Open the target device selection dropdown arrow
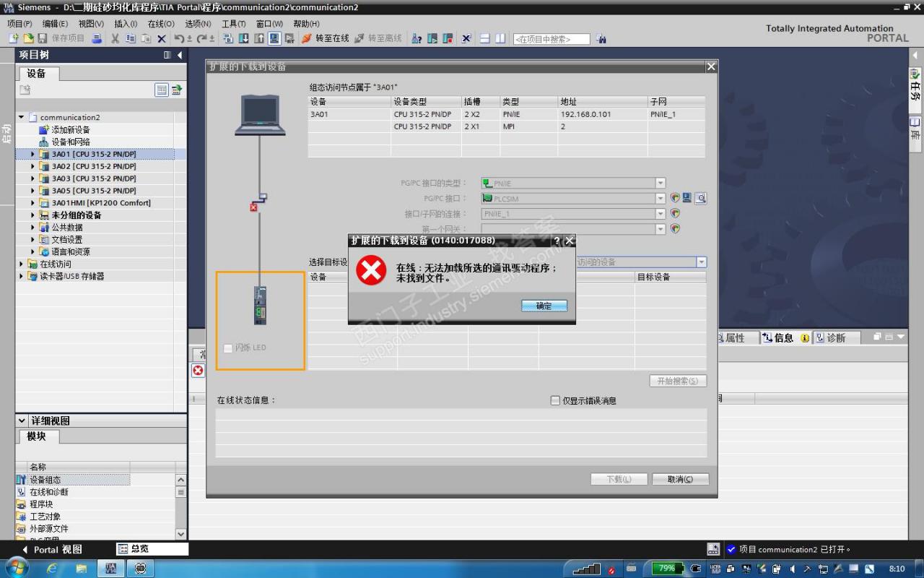This screenshot has height=578, width=924. 701,262
